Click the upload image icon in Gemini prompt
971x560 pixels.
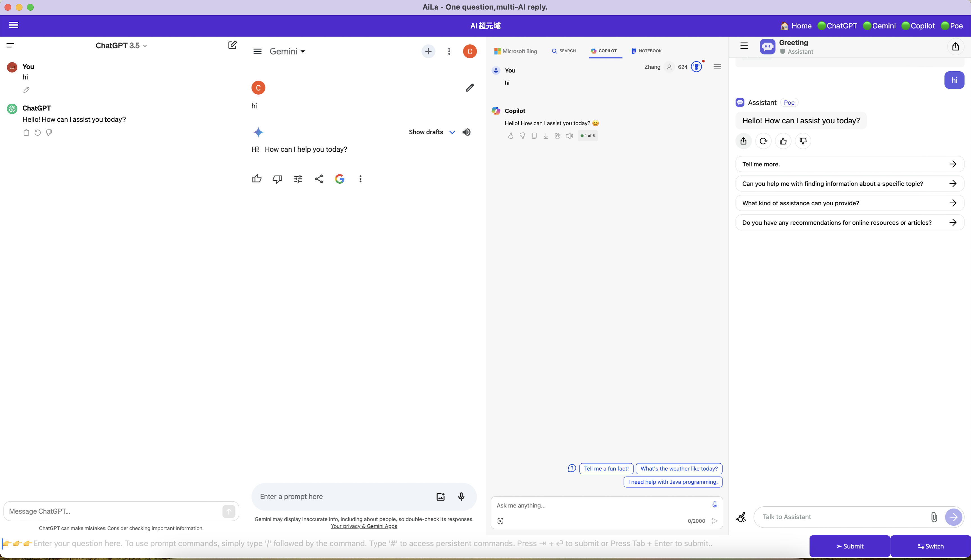point(441,497)
